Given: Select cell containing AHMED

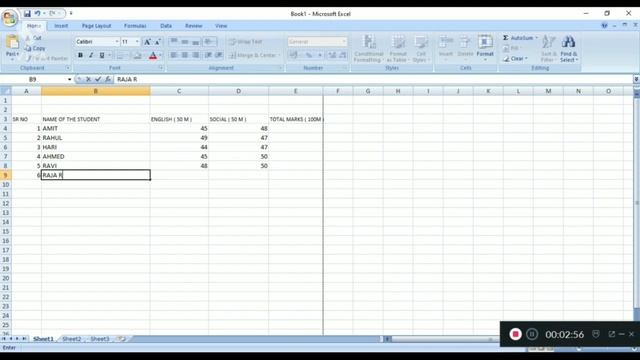Looking at the screenshot, I should [x=96, y=156].
